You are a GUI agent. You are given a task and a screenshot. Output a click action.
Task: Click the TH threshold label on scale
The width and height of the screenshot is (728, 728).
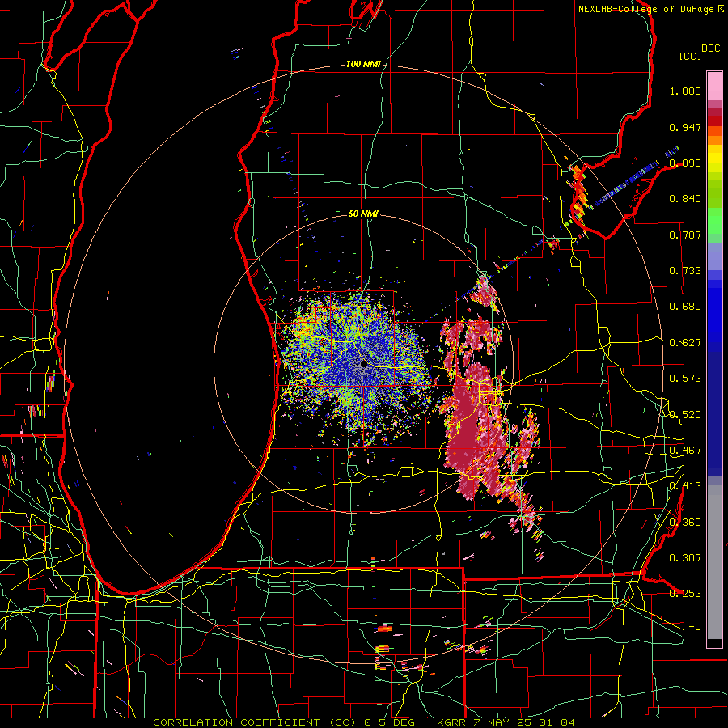(x=695, y=629)
